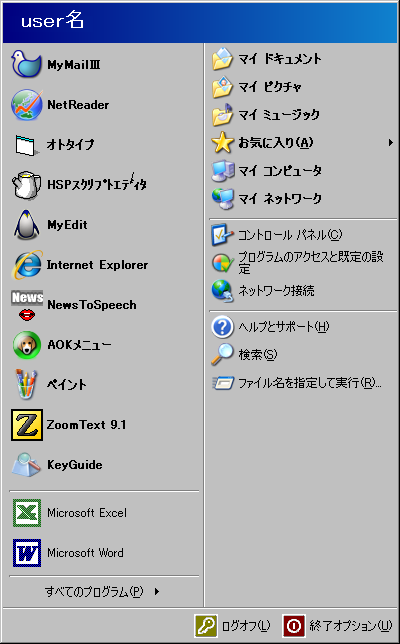The image size is (400, 644).
Task: Select the ZoomText 9.1 menu label
Action: pos(86,425)
